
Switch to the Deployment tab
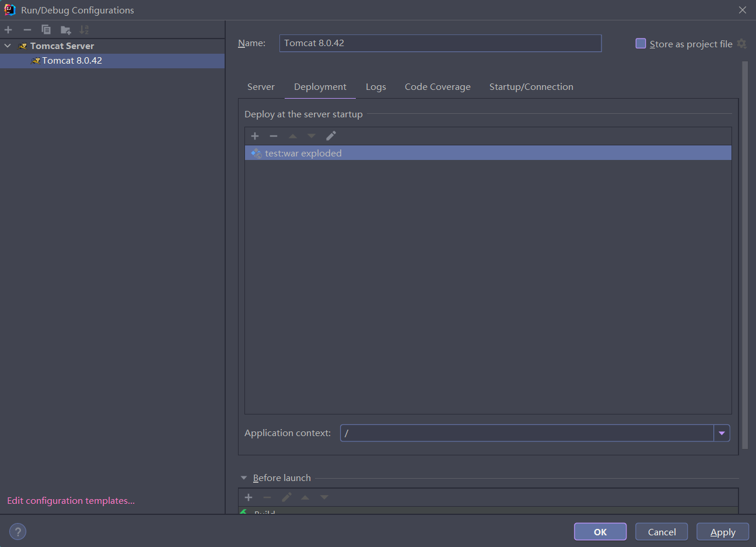coord(320,87)
